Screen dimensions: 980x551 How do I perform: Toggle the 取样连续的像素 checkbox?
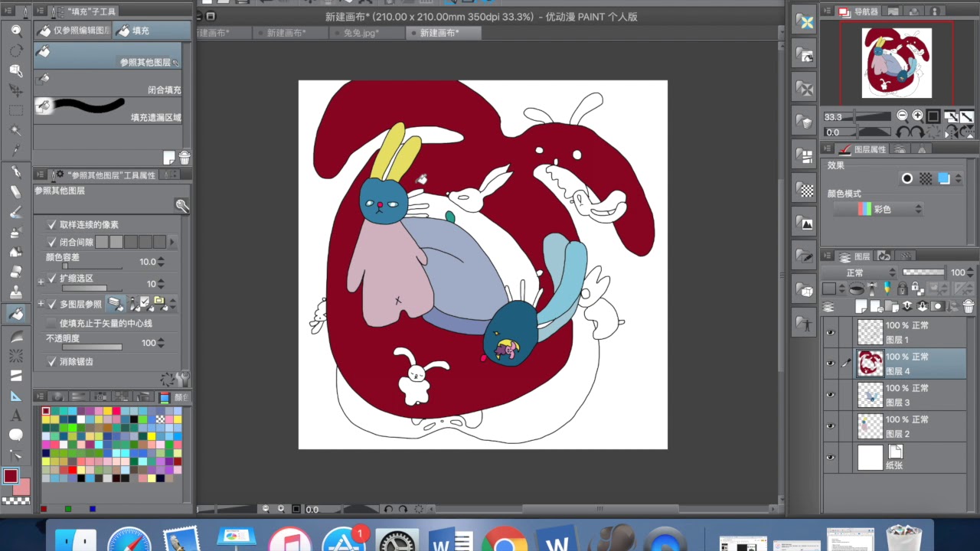point(52,224)
